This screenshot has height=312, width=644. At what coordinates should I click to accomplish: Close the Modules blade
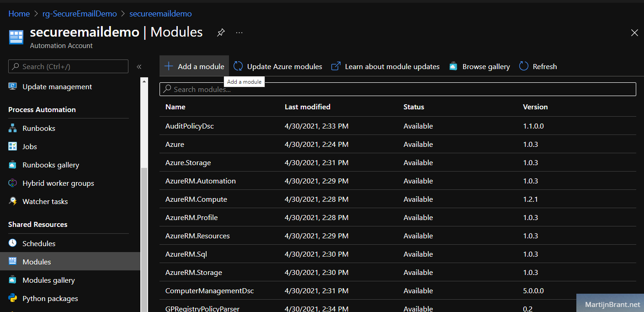coord(634,32)
